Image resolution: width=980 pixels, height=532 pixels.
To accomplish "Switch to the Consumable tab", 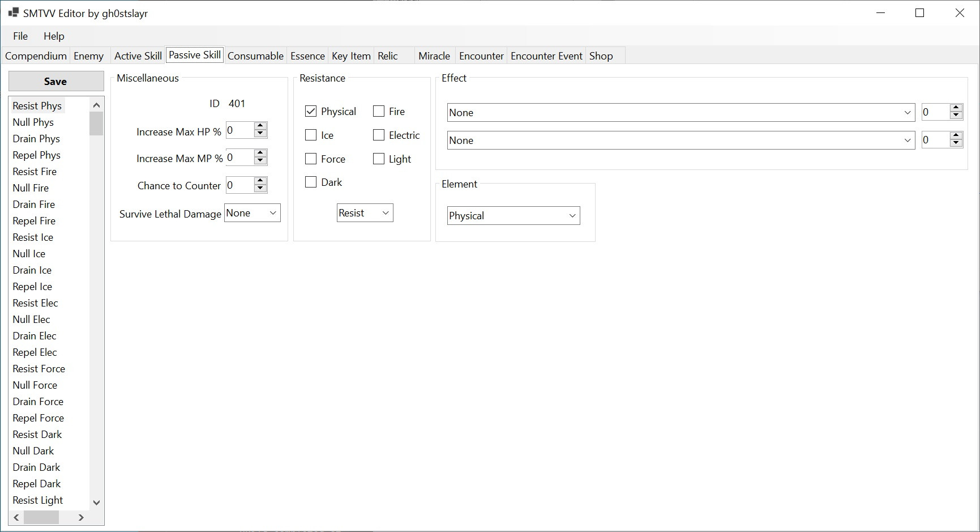I will pos(255,56).
